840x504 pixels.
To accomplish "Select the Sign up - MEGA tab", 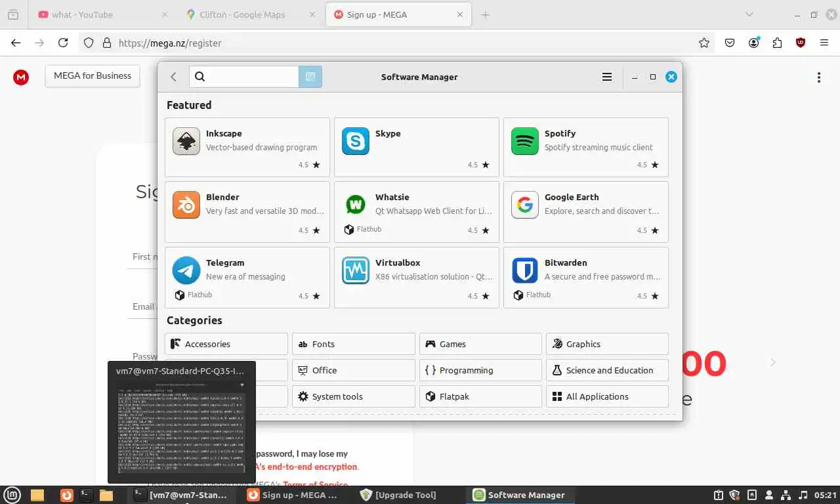I will pyautogui.click(x=398, y=14).
